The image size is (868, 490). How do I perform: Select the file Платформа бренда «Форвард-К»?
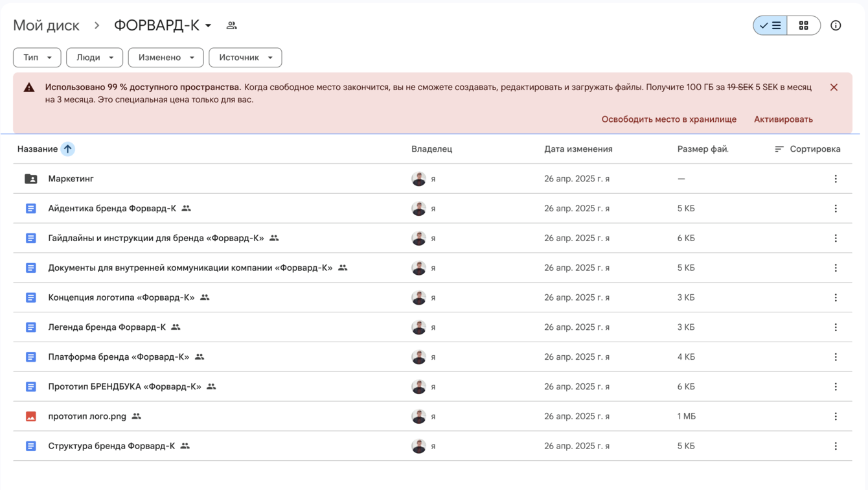[119, 357]
